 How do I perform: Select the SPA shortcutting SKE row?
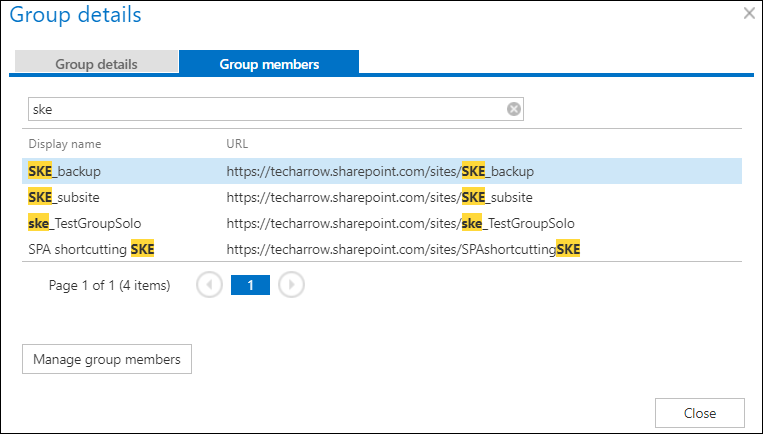click(91, 249)
